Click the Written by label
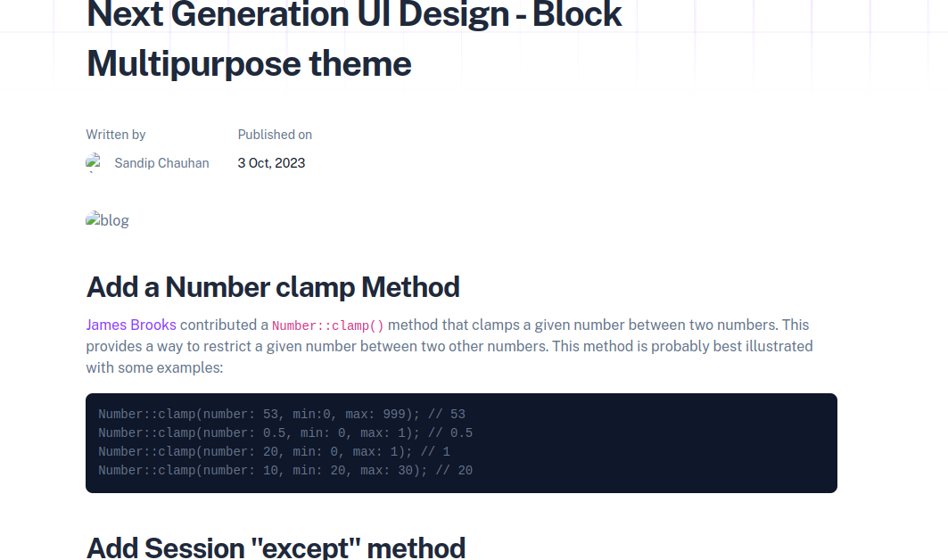This screenshot has height=560, width=948. (116, 135)
